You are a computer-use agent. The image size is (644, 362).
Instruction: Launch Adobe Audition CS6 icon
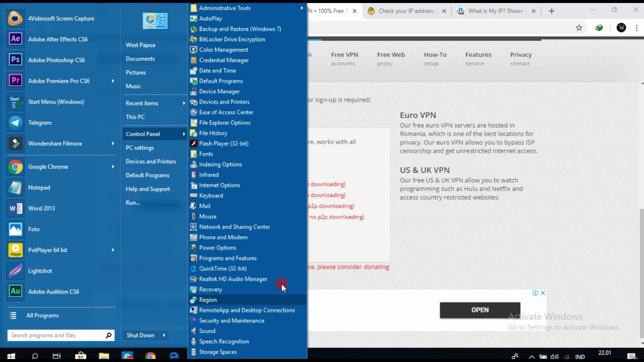[x=15, y=292]
